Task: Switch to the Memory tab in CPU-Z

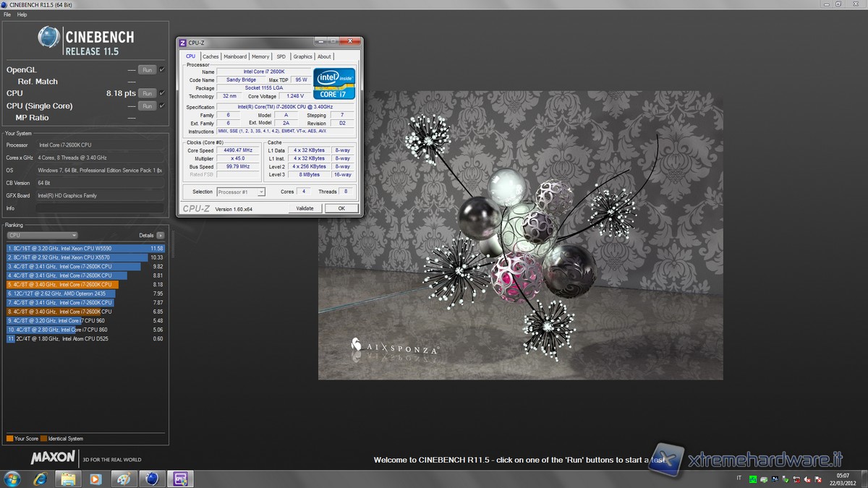Action: pos(260,56)
